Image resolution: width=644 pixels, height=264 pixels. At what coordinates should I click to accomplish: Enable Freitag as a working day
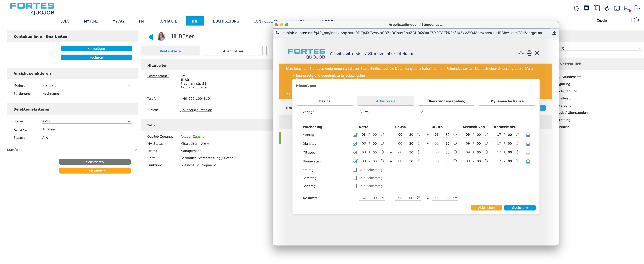tap(355, 170)
